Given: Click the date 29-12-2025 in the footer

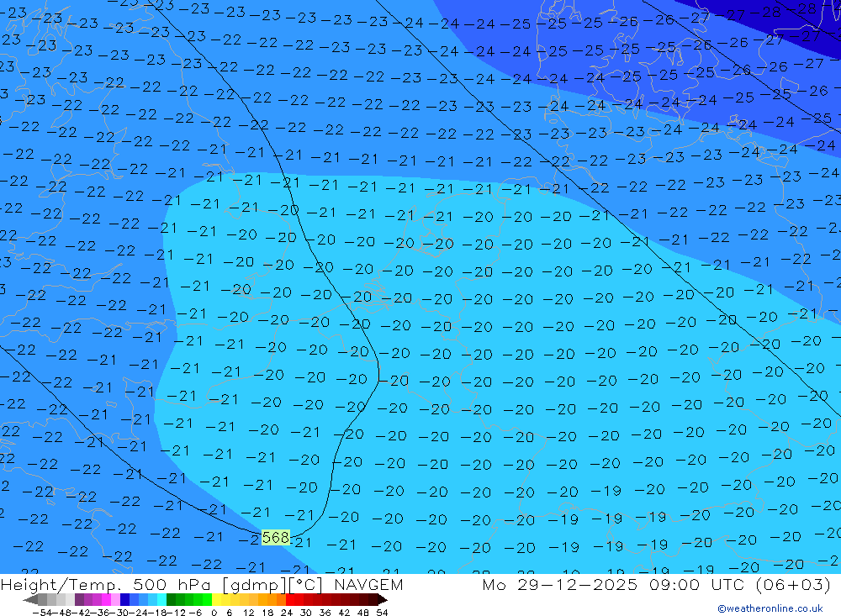Looking at the screenshot, I should (577, 584).
